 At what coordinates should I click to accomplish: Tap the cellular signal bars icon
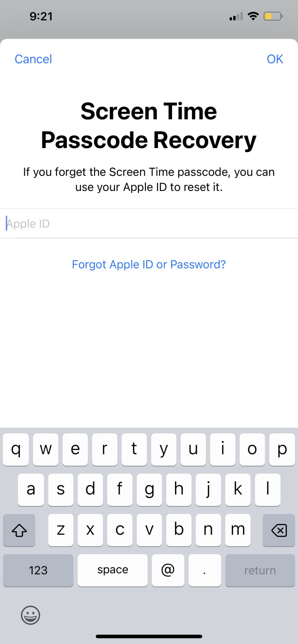pyautogui.click(x=236, y=16)
